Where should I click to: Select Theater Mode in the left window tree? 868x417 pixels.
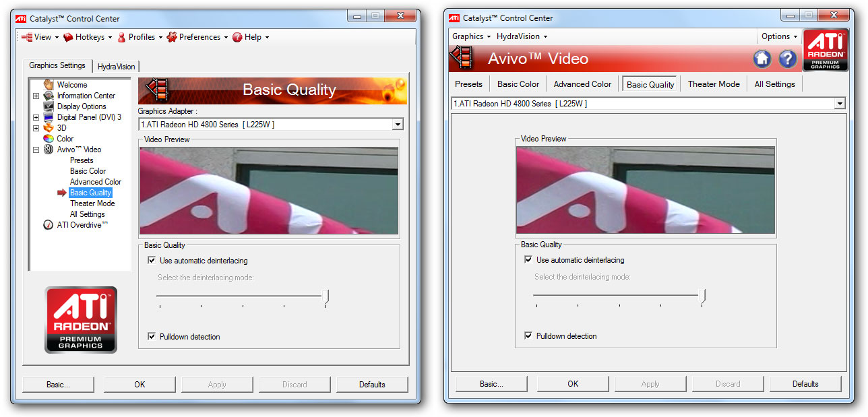(92, 203)
